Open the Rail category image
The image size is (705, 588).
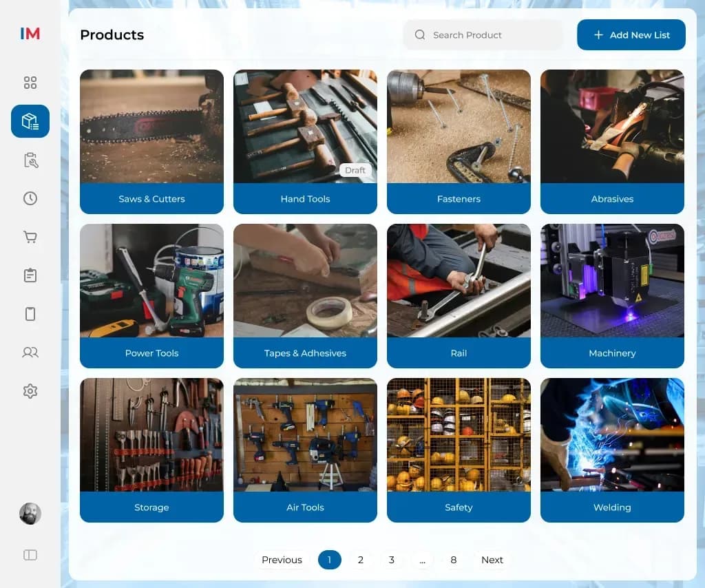tap(459, 280)
